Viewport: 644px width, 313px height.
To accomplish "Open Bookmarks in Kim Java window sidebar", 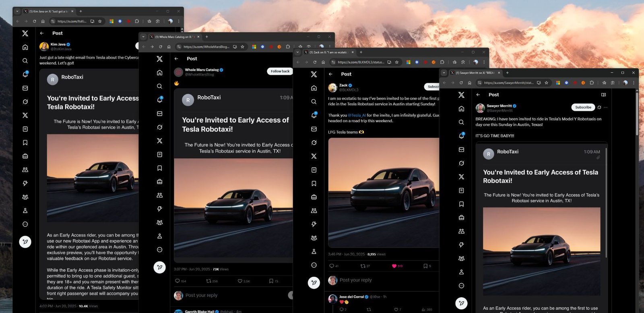I will coord(25,143).
